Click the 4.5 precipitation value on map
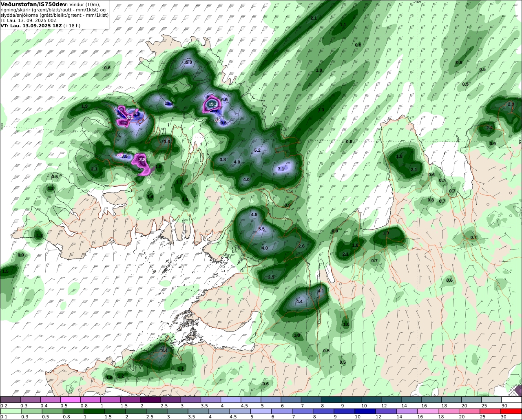The width and height of the screenshot is (522, 420). point(254,215)
